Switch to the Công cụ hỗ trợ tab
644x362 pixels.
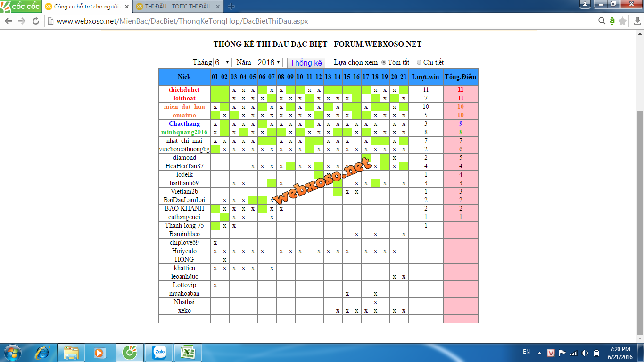pyautogui.click(x=86, y=7)
